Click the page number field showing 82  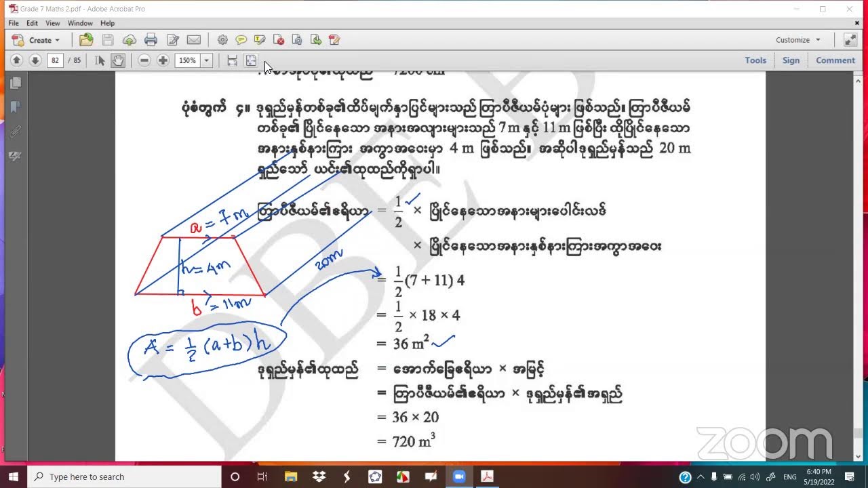[x=55, y=60]
